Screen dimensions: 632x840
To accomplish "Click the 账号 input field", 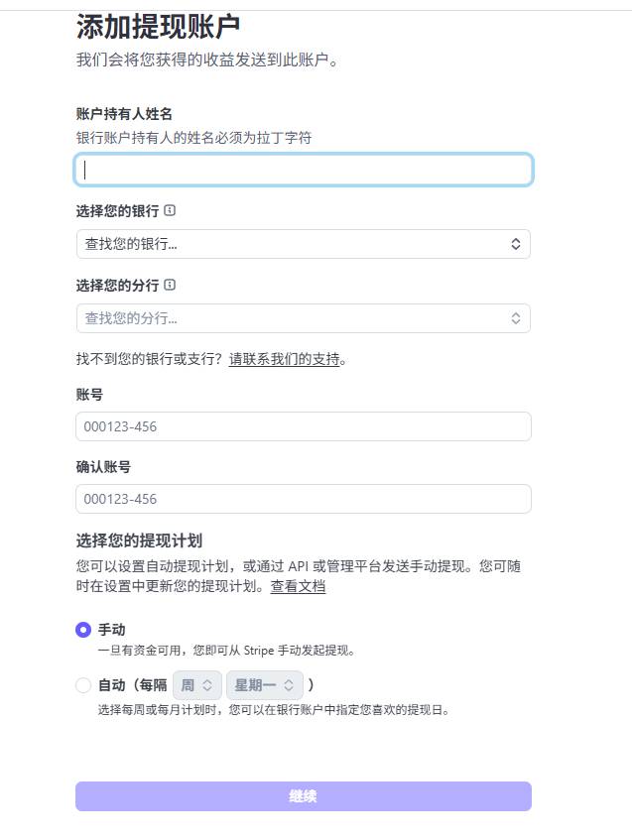I will [x=303, y=426].
